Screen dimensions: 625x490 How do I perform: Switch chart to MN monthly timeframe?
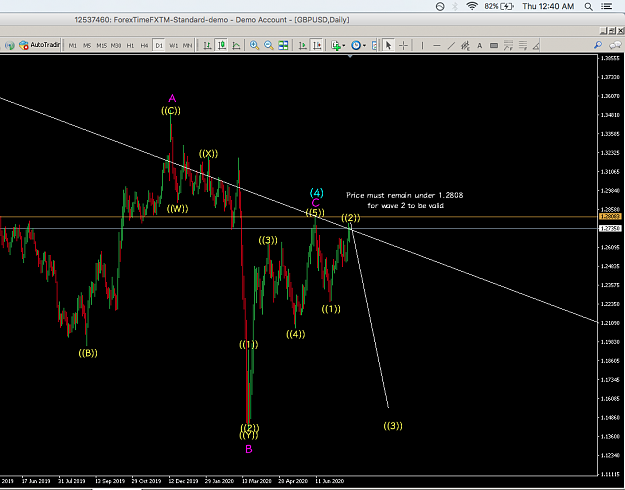coord(187,45)
